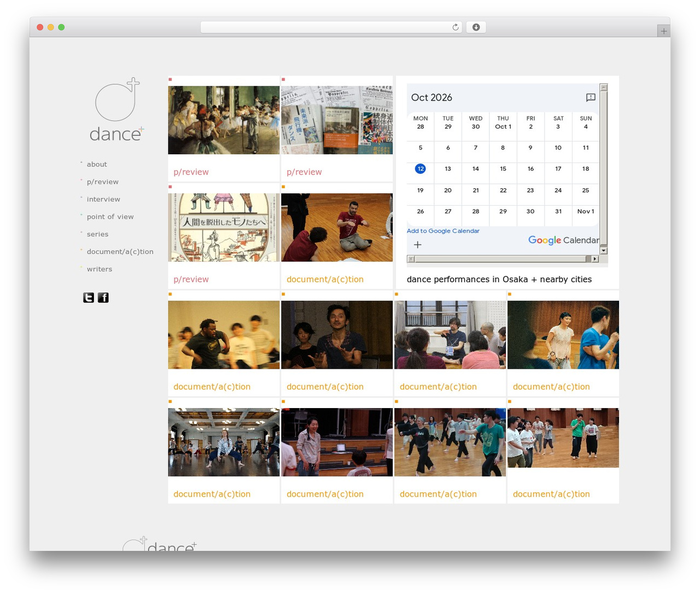
Task: Open the about menu item
Action: pyautogui.click(x=97, y=164)
